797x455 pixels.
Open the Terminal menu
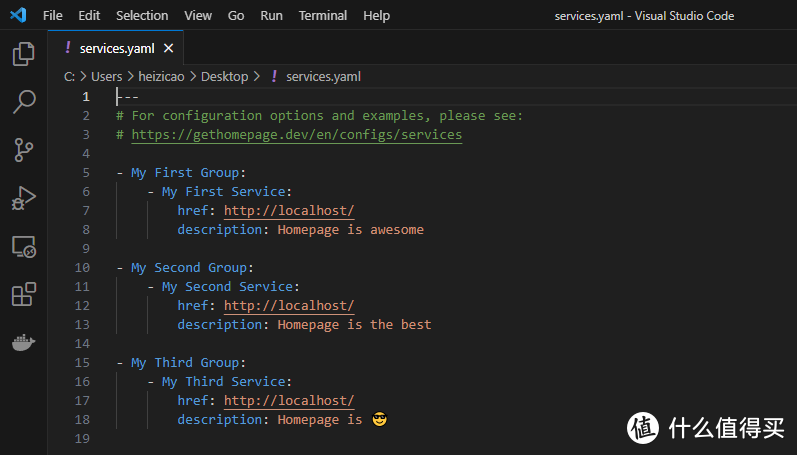coord(323,16)
